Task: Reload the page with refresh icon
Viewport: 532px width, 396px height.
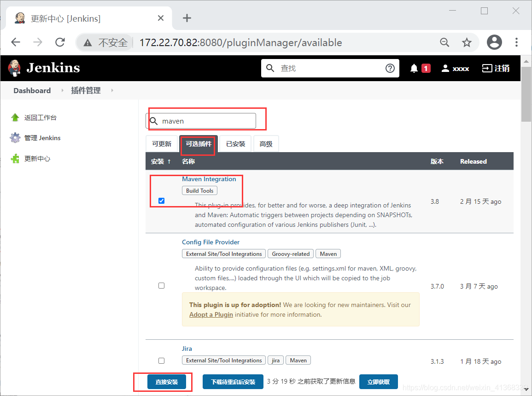Action: pos(60,42)
